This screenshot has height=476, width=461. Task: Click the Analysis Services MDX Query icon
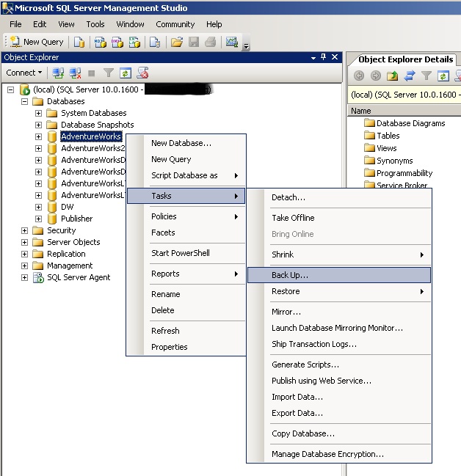tap(101, 42)
